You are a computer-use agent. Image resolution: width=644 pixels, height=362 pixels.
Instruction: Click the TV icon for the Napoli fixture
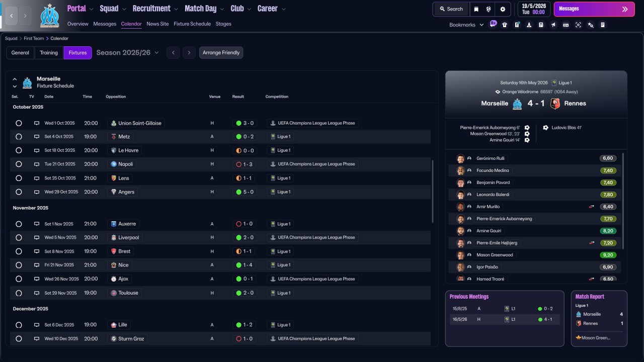point(37,164)
